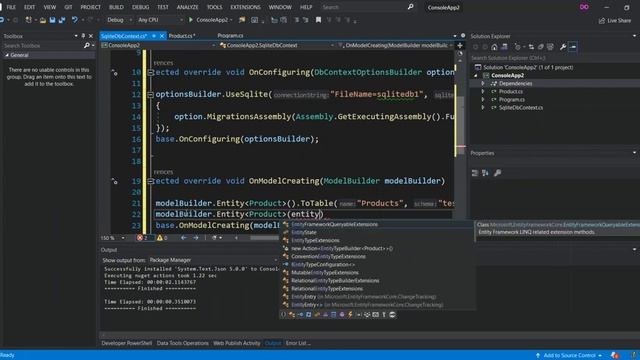Start debugging with the green play arrow
This screenshot has width=640, height=360.
[191, 20]
